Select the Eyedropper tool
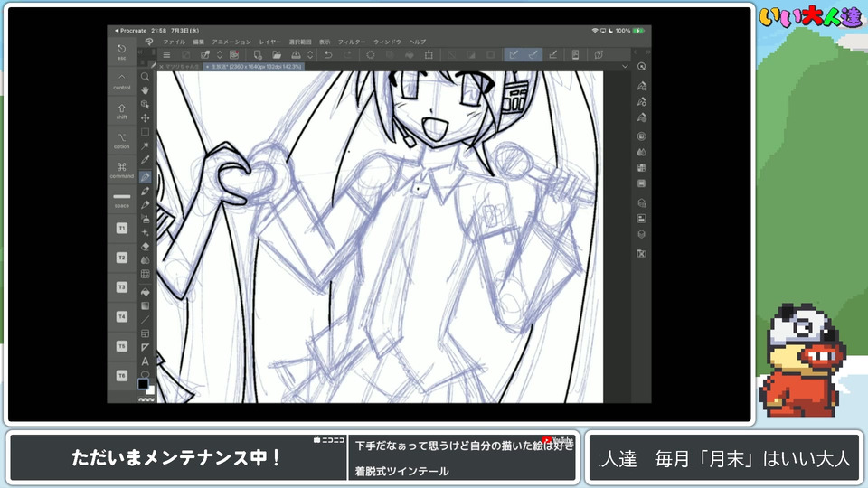The image size is (868, 488). [x=145, y=159]
